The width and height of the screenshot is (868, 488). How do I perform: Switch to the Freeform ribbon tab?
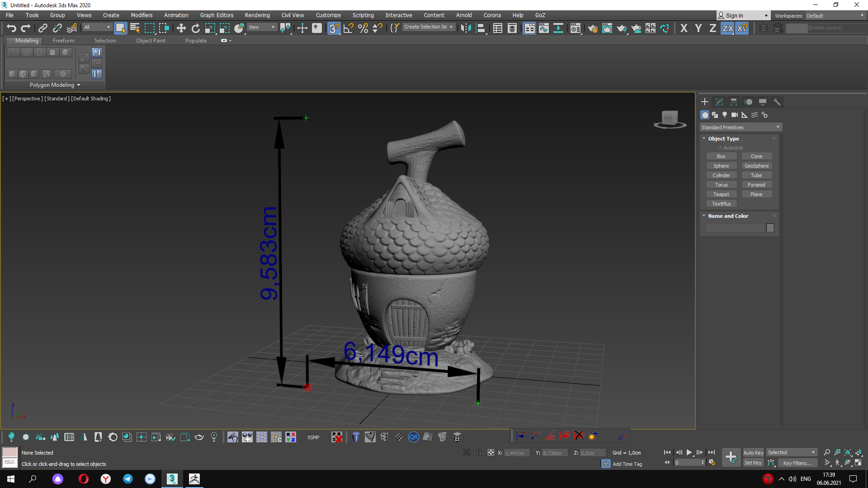click(63, 41)
